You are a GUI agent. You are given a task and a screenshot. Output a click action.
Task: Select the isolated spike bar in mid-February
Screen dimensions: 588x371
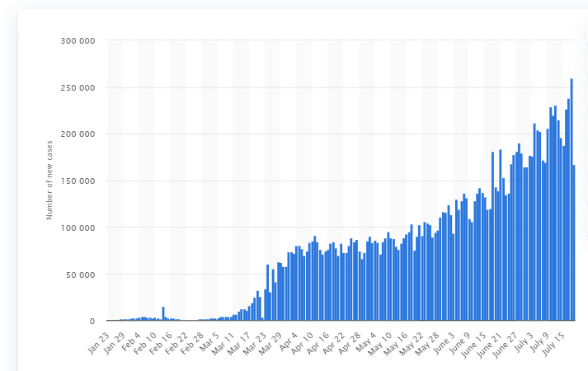click(x=163, y=313)
